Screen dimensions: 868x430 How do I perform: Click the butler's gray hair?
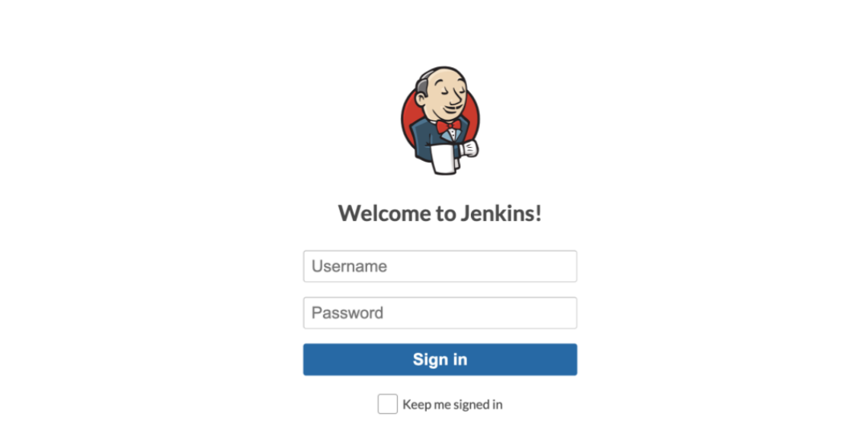point(424,86)
